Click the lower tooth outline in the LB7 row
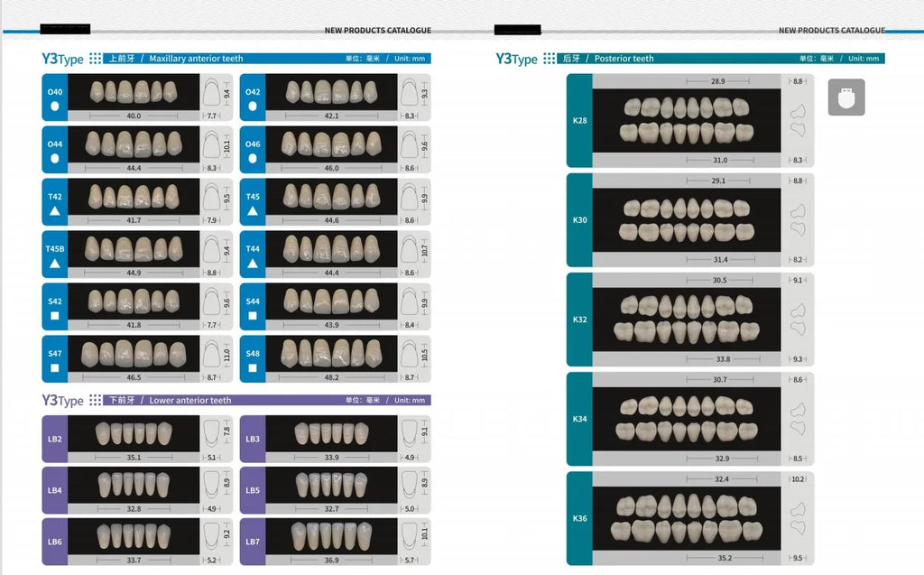This screenshot has height=575, width=924. click(x=409, y=536)
